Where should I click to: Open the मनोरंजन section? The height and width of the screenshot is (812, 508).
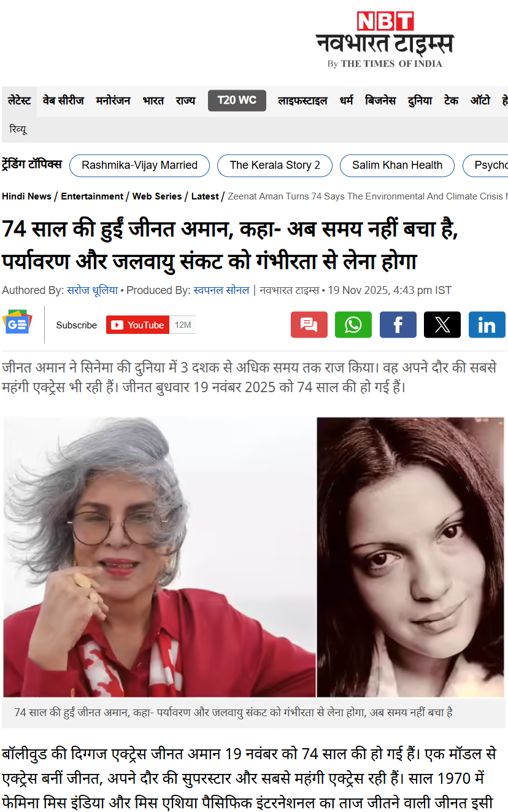tap(114, 101)
